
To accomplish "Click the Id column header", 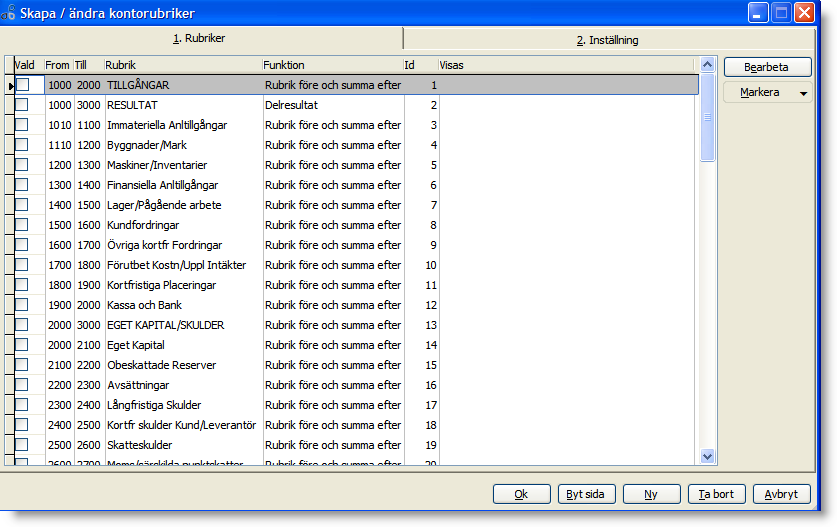I will 421,65.
